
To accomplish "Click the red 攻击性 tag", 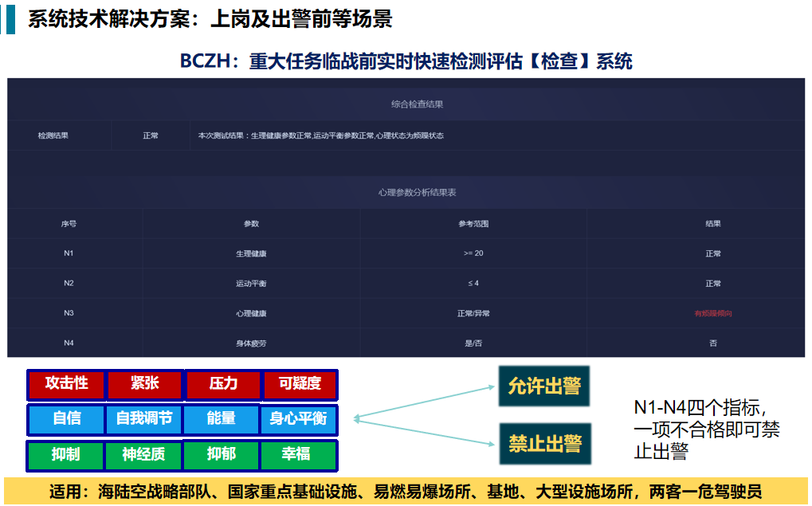I will (66, 384).
